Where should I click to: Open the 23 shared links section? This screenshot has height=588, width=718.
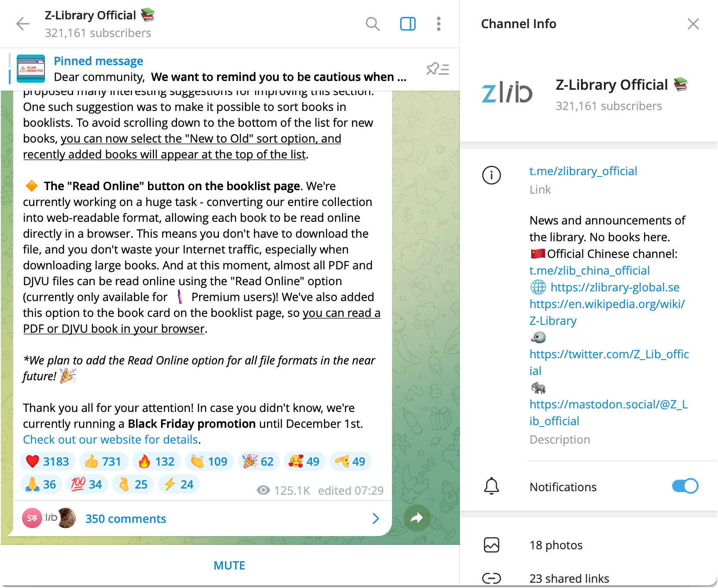(x=588, y=578)
